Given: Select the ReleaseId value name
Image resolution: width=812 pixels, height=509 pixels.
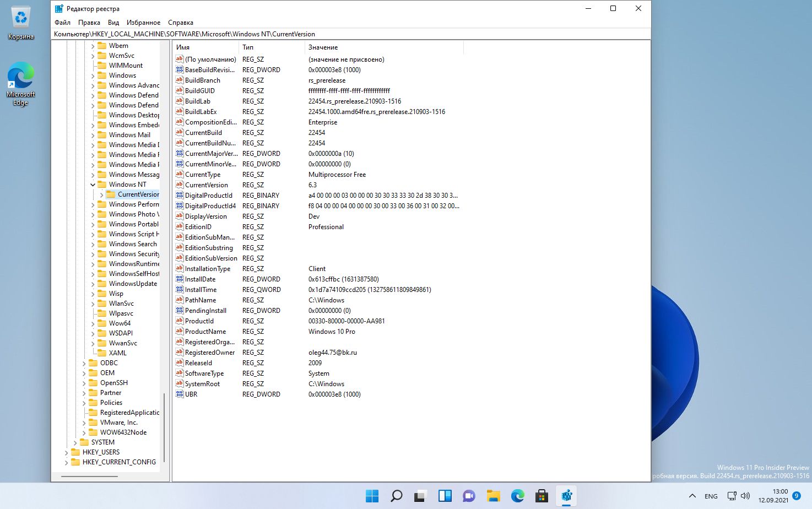Looking at the screenshot, I should 198,363.
